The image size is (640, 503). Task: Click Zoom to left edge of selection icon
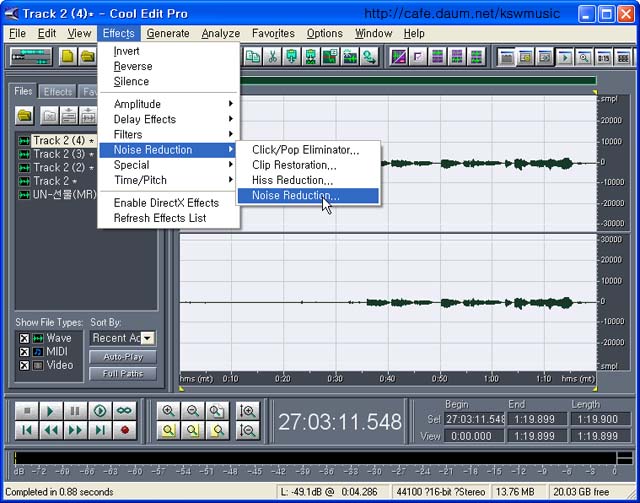click(x=193, y=430)
